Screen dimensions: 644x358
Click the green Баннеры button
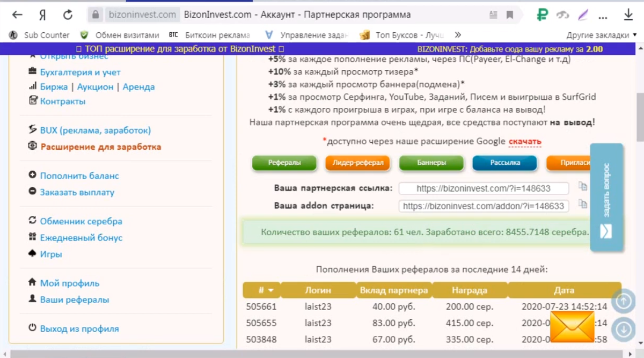click(x=431, y=163)
